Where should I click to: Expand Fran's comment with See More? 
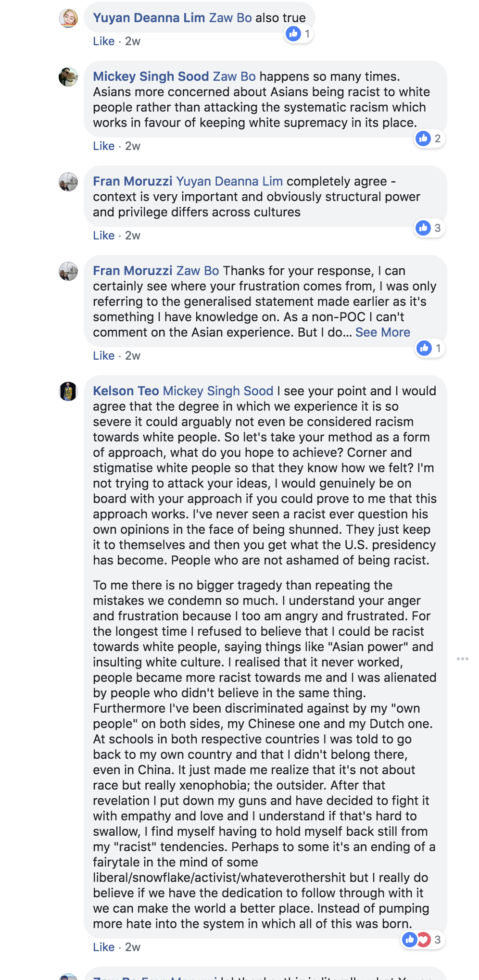tap(383, 332)
